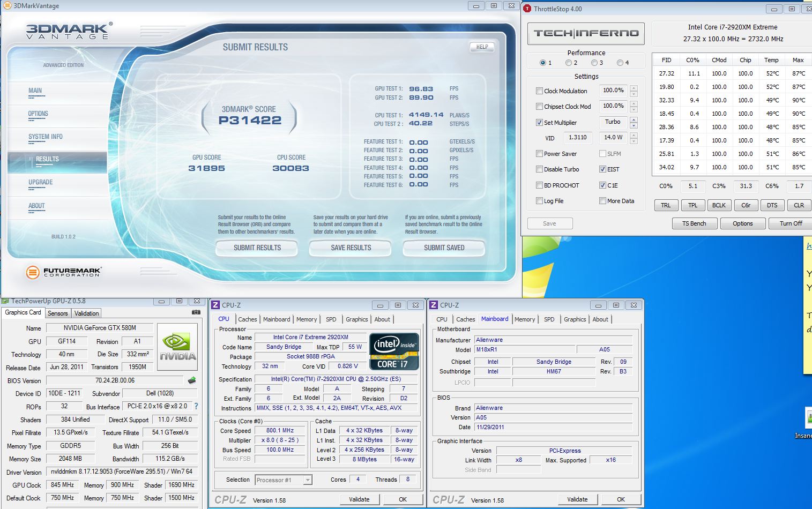Viewport: 812px width, 509px height.
Task: Click Turn Off button in ThrottleStop
Action: tap(791, 223)
